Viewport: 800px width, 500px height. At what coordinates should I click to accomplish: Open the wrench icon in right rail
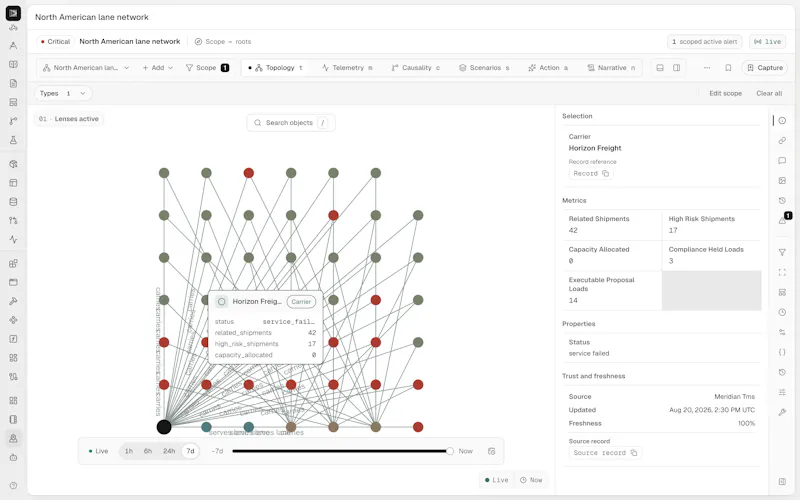(782, 412)
